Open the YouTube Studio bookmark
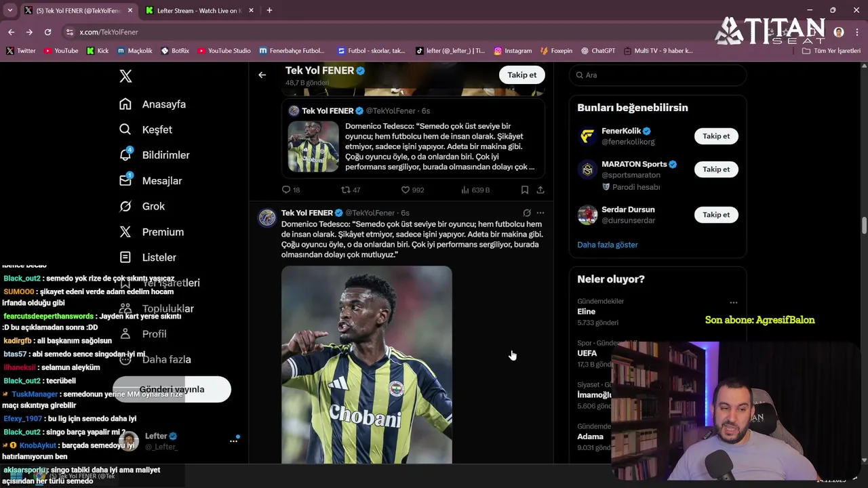 (224, 51)
